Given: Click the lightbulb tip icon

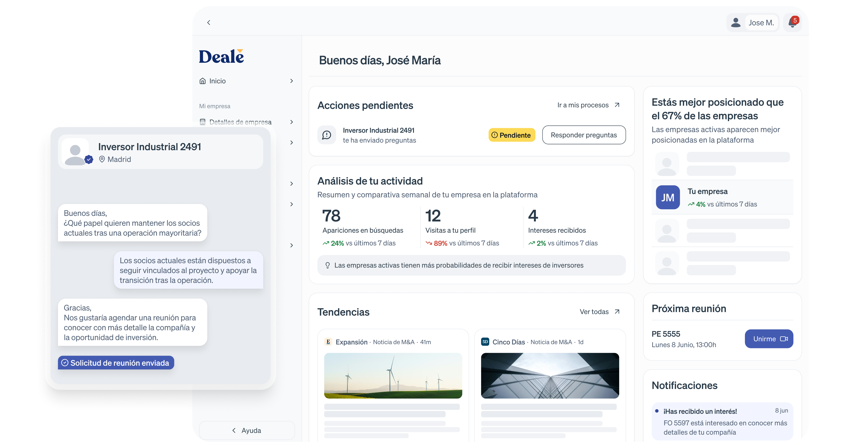Looking at the screenshot, I should click(x=327, y=266).
